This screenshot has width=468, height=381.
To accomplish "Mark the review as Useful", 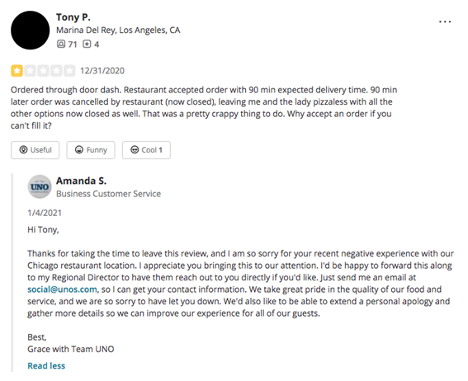I will [35, 150].
